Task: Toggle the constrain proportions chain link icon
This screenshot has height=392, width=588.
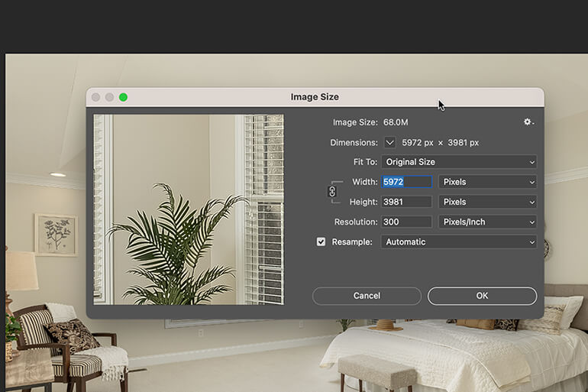Action: 332,192
